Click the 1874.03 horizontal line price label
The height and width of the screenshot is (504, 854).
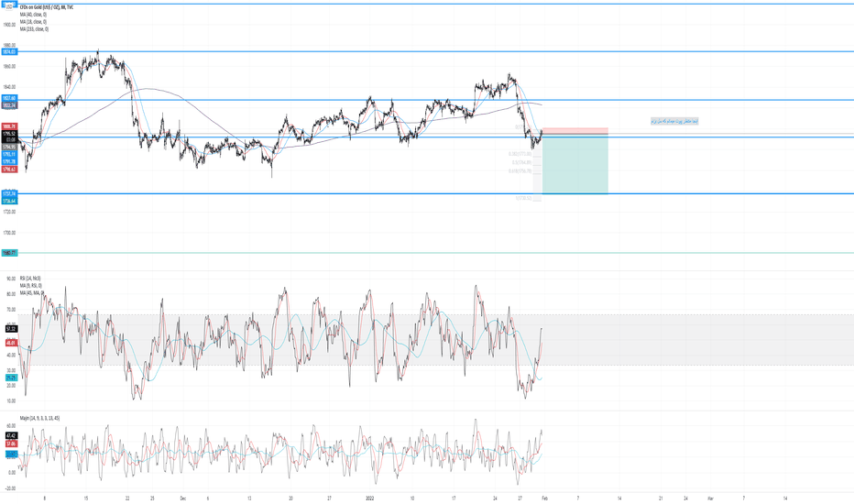(x=9, y=51)
